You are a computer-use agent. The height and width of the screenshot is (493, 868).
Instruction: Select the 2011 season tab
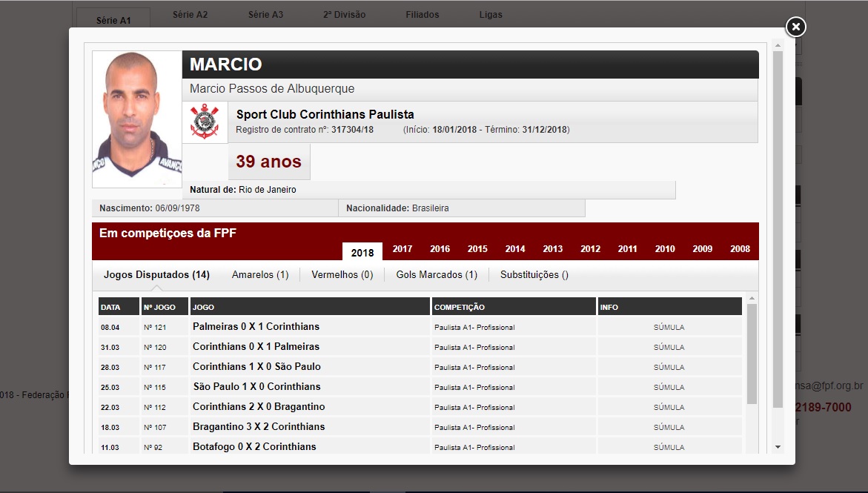coord(627,248)
